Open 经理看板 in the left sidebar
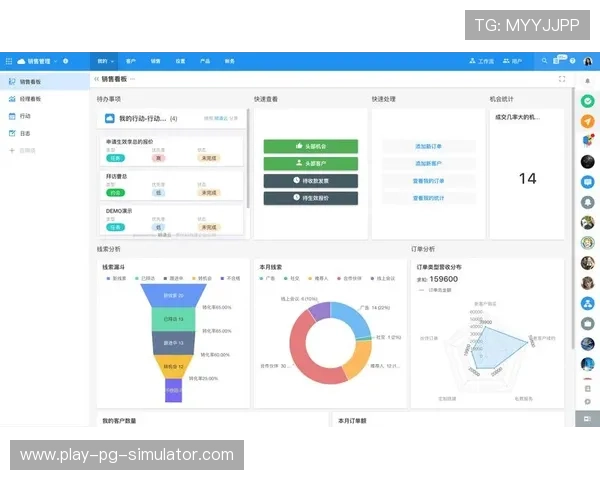This screenshot has height=480, width=600. click(x=30, y=99)
